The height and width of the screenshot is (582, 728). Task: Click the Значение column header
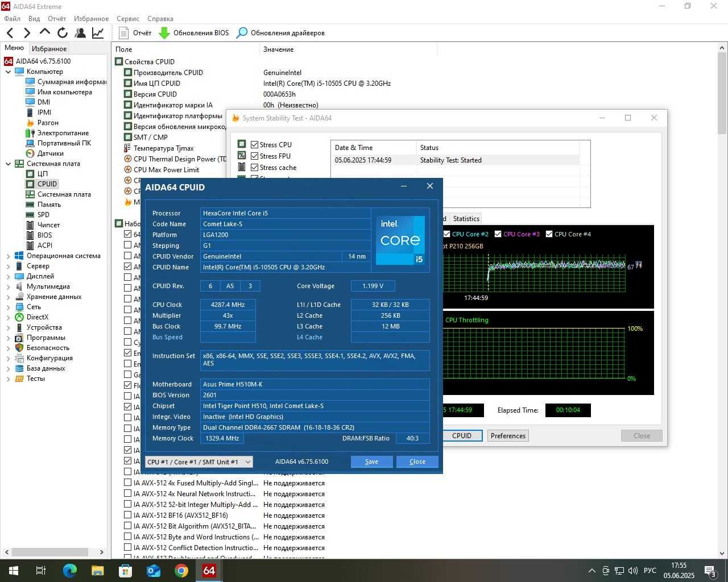pos(348,49)
